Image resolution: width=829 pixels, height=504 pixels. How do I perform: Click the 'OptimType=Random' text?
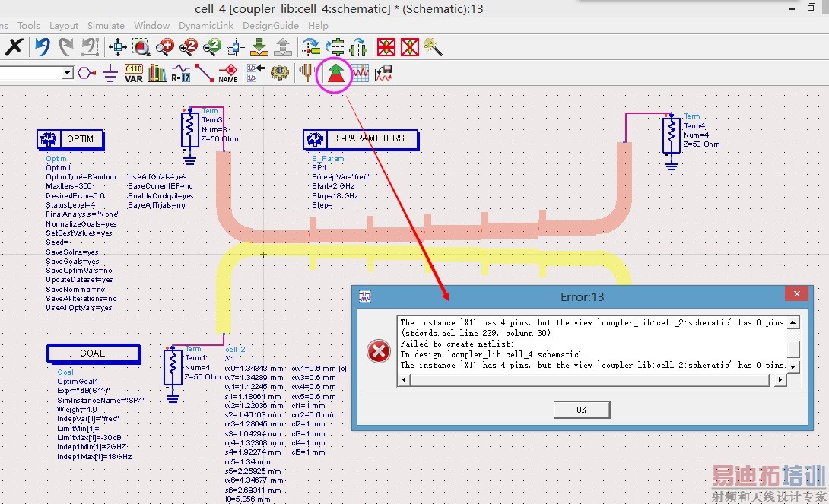pyautogui.click(x=81, y=177)
